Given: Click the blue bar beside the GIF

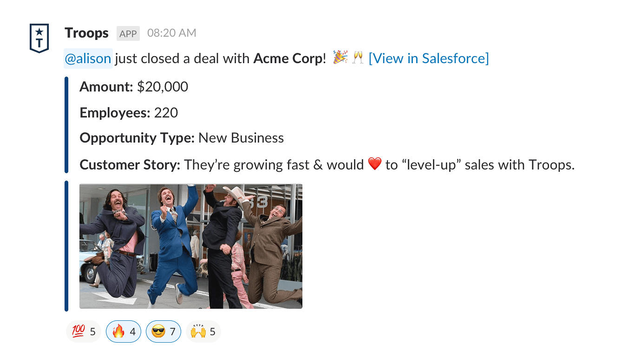Looking at the screenshot, I should coord(66,246).
